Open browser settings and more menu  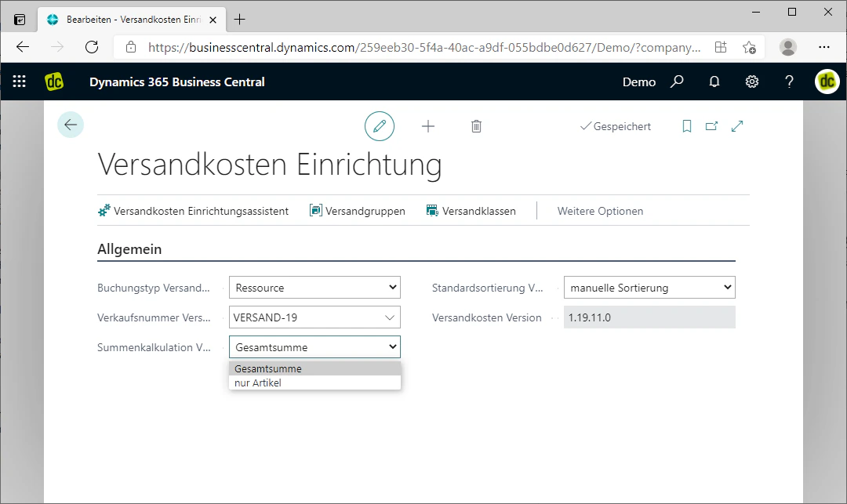click(823, 47)
